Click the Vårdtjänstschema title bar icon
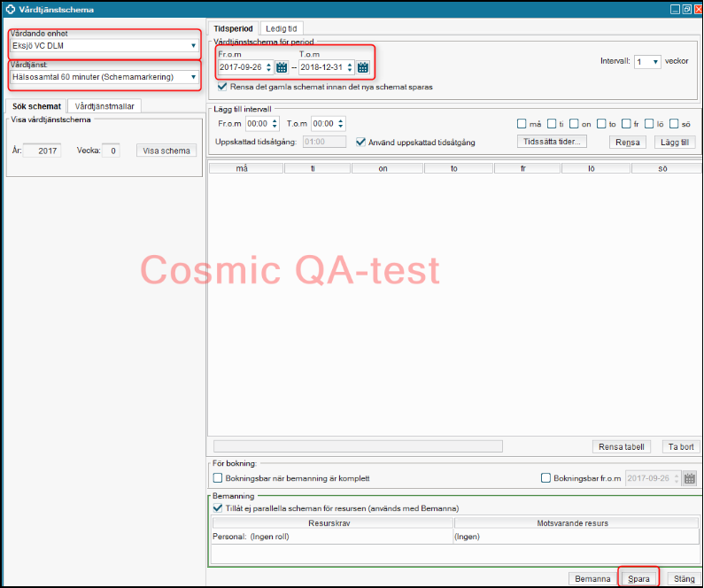This screenshot has width=704, height=588. tap(10, 9)
